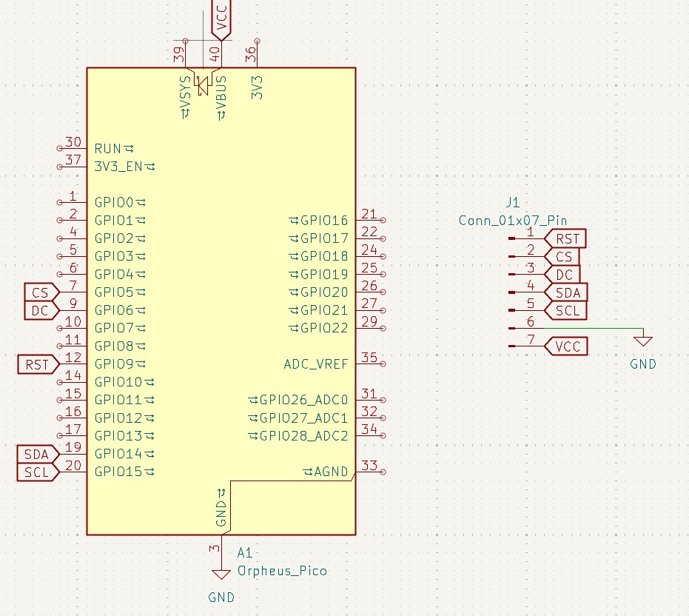Select the SCL label on J1 pin 5

565,310
